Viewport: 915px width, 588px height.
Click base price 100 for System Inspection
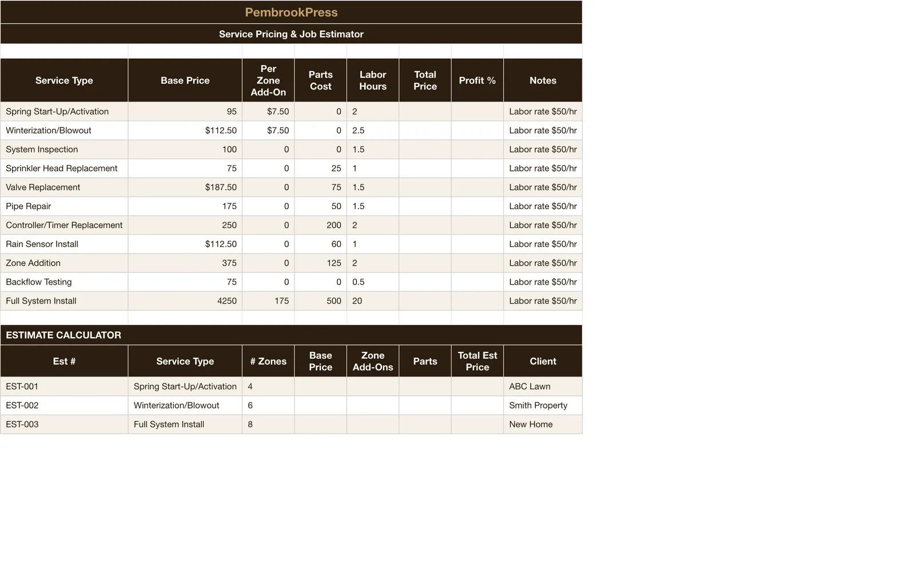click(185, 149)
